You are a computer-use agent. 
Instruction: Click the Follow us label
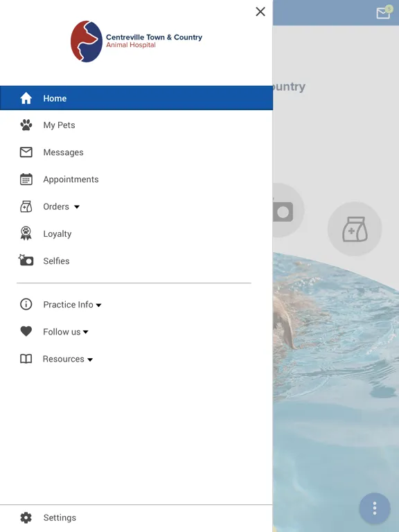coord(62,332)
